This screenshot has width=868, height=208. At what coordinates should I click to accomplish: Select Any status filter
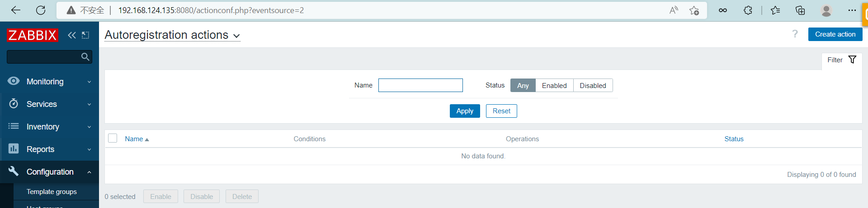[x=523, y=86]
